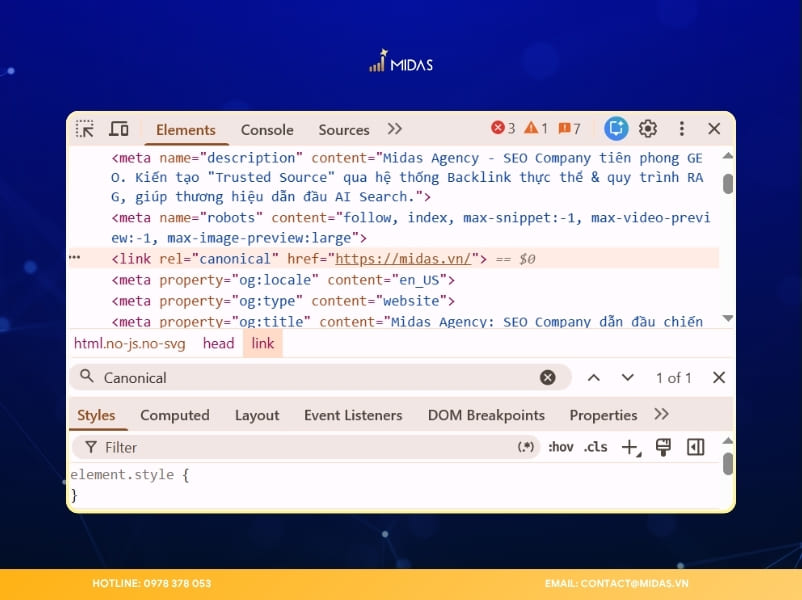This screenshot has height=600, width=802.
Task: Toggle the computed styles sidebar icon
Action: point(696,447)
